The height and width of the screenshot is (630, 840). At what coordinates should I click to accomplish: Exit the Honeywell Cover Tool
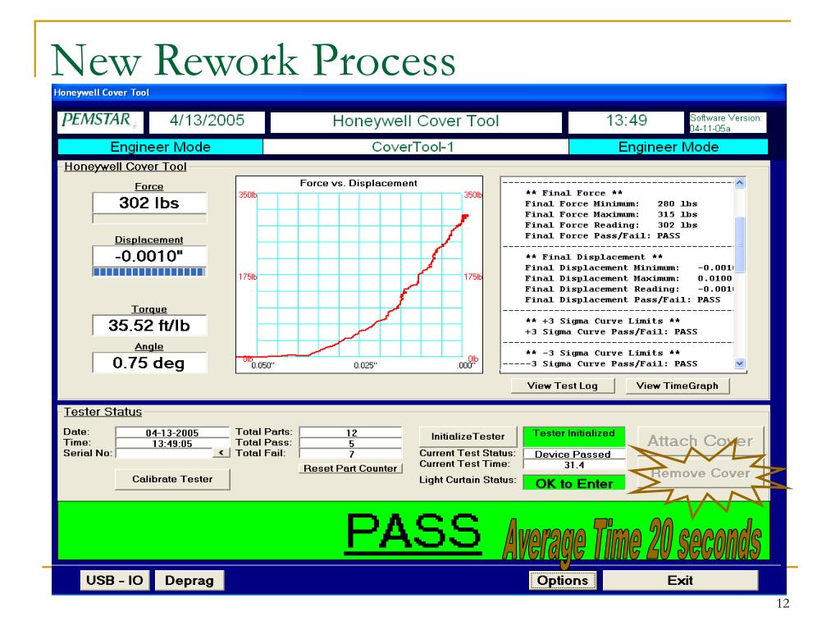click(x=680, y=580)
